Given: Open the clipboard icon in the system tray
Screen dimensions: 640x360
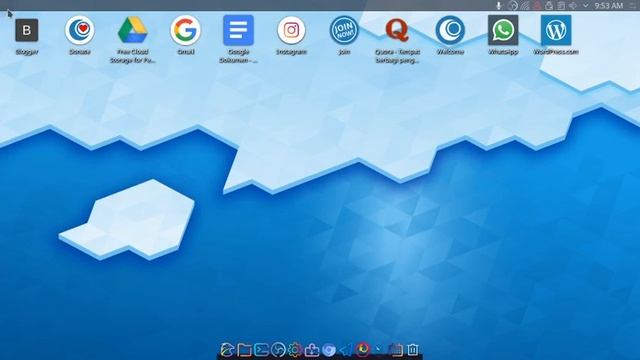Looking at the screenshot, I should [562, 5].
